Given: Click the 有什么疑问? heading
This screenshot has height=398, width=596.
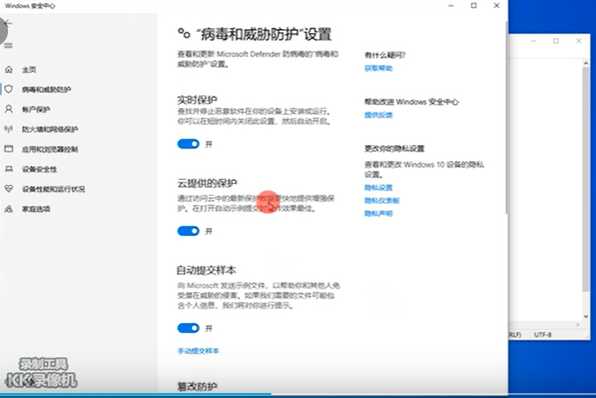Looking at the screenshot, I should (x=385, y=55).
